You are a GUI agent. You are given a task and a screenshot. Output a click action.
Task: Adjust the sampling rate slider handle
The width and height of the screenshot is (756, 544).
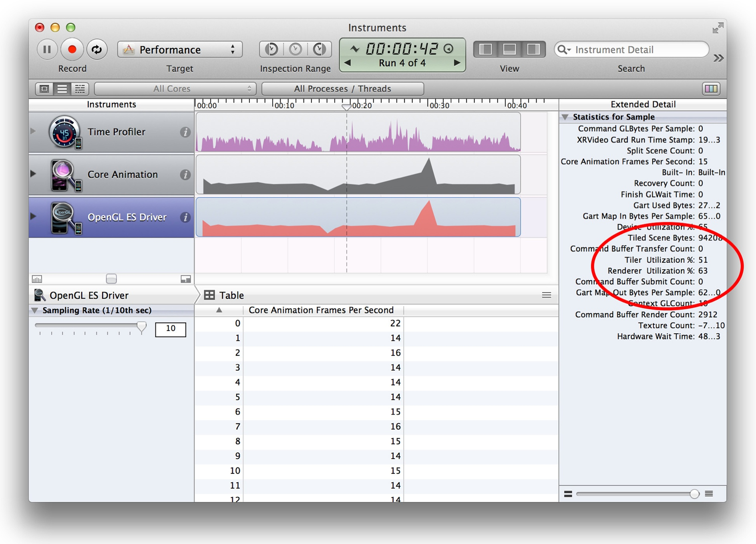[x=141, y=327]
